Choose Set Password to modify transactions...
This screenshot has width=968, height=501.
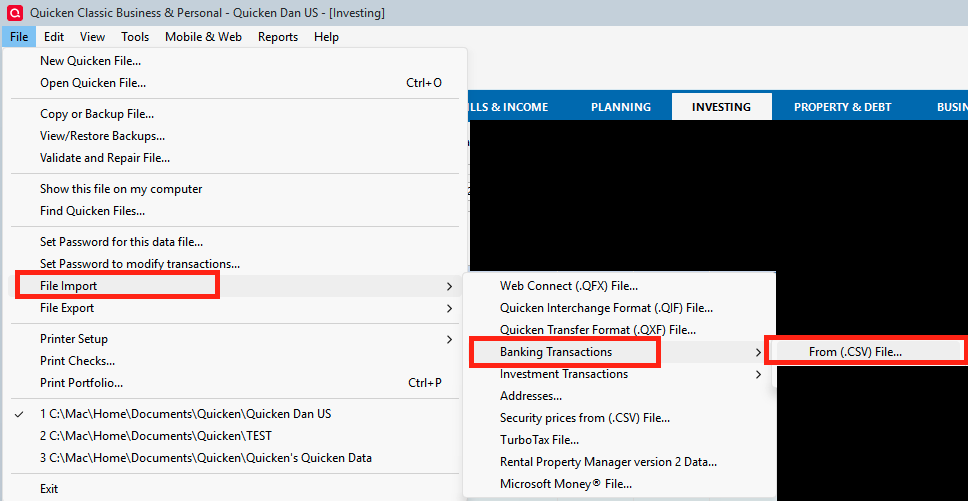pyautogui.click(x=235, y=264)
